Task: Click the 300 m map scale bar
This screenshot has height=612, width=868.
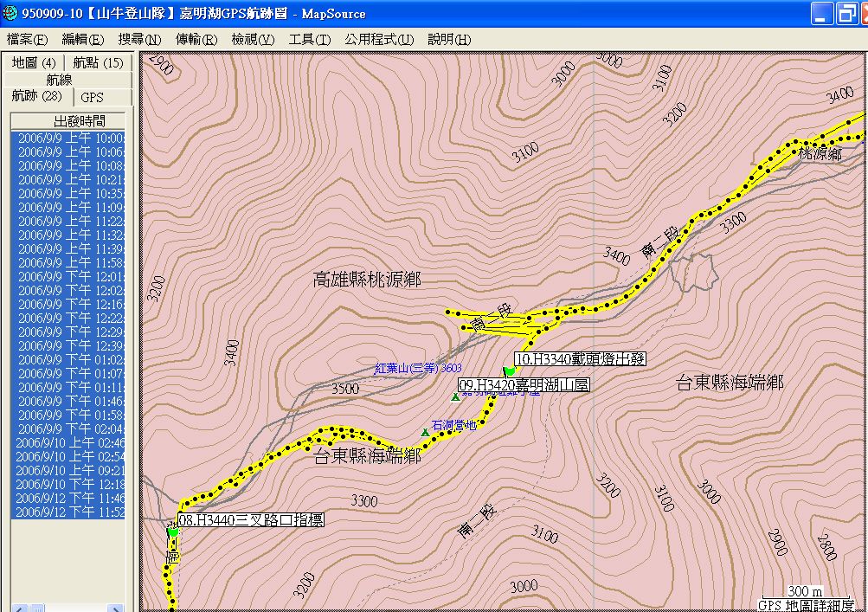Action: pyautogui.click(x=804, y=593)
